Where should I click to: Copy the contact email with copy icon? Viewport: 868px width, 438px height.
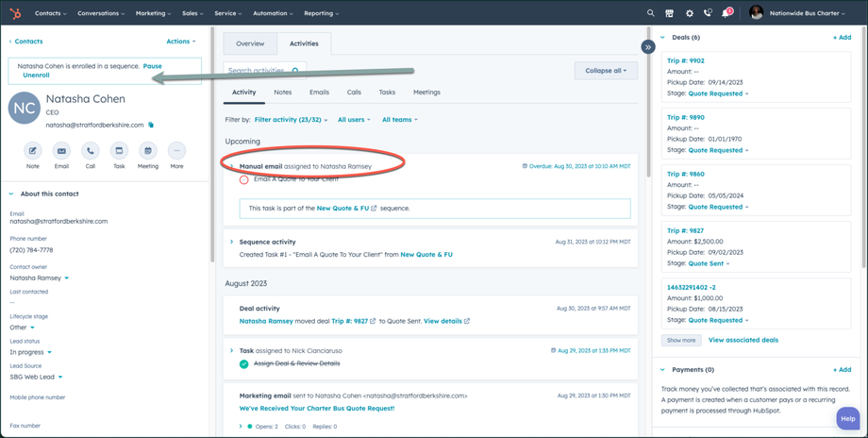tap(151, 125)
